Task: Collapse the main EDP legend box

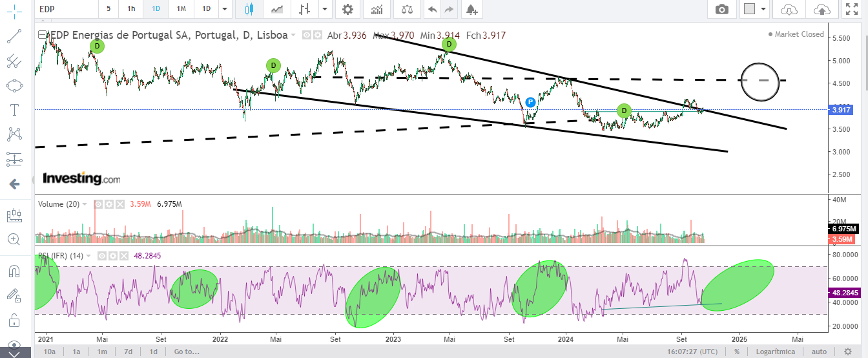Action: 42,35
